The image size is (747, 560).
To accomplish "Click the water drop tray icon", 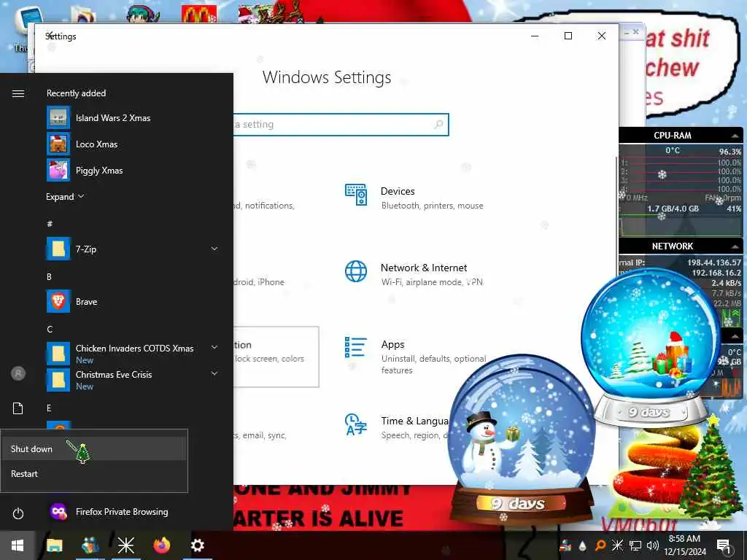I will point(582,545).
